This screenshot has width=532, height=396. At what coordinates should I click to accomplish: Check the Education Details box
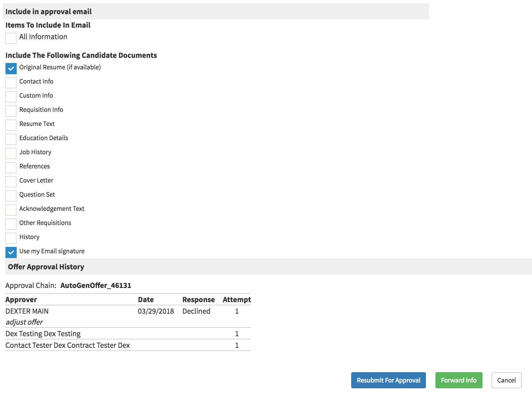11,139
